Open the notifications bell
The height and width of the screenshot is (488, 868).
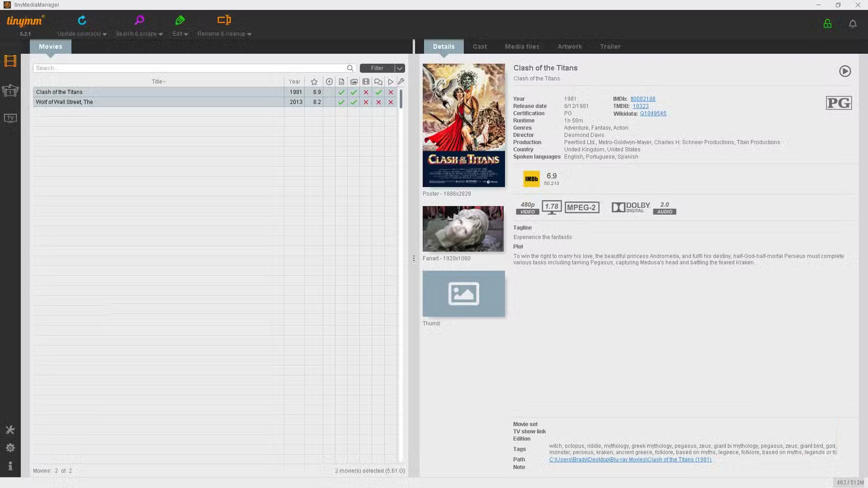coord(853,24)
